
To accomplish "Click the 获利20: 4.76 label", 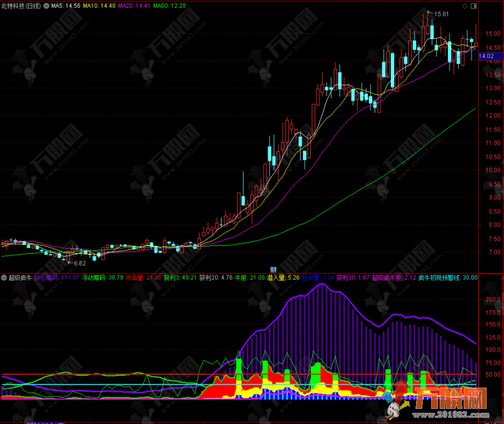I will pos(216,278).
